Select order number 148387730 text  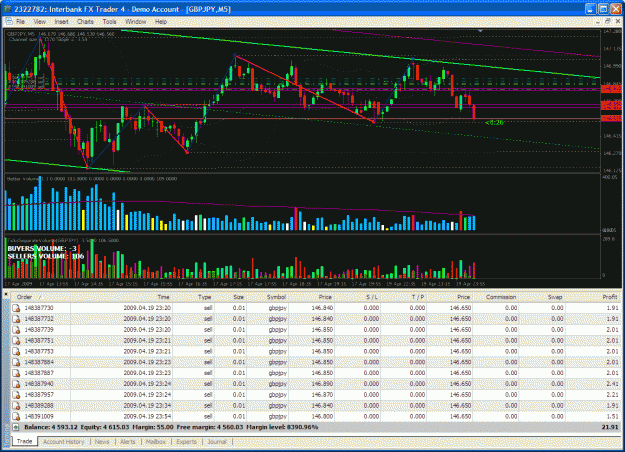pyautogui.click(x=39, y=308)
